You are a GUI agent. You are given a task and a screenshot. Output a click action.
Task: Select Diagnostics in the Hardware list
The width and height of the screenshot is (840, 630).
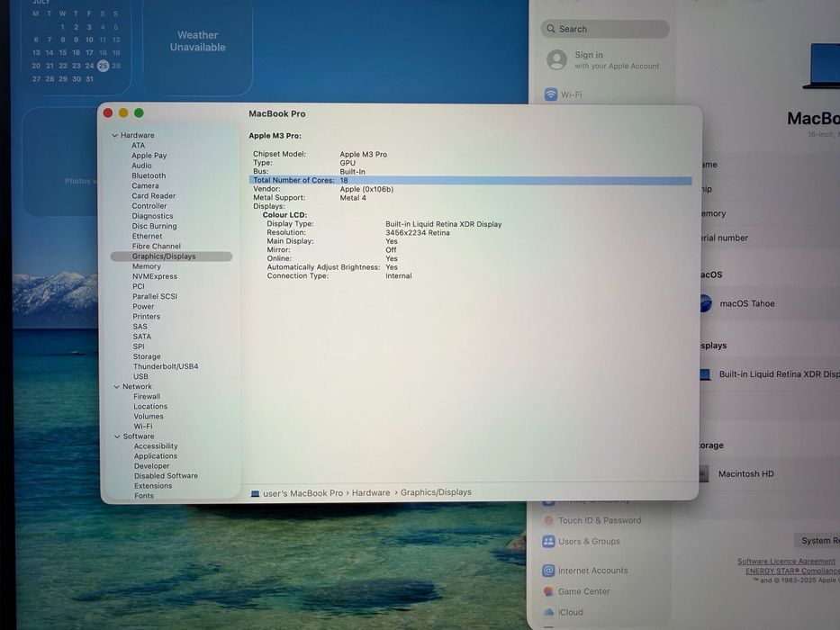tap(152, 216)
